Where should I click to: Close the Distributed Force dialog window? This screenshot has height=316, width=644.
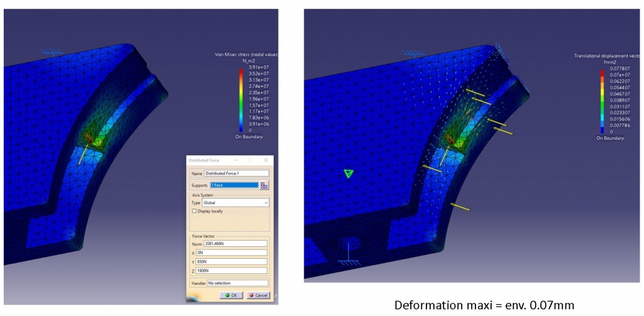click(266, 160)
